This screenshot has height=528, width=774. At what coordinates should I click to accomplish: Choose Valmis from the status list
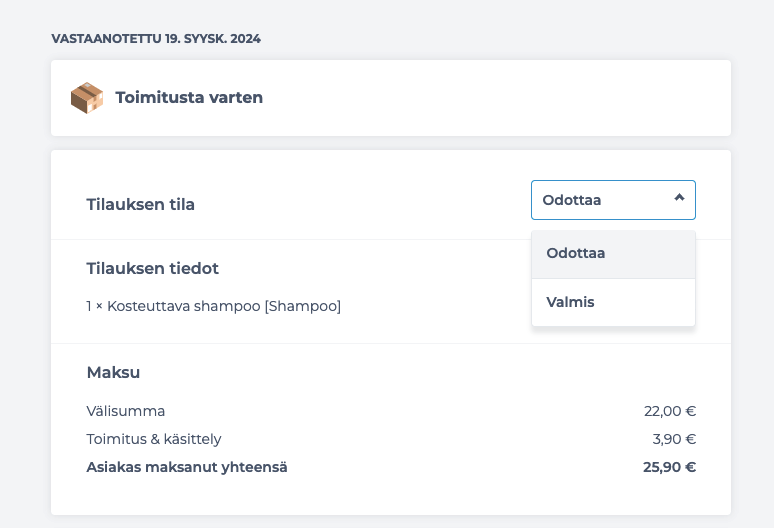pyautogui.click(x=613, y=302)
